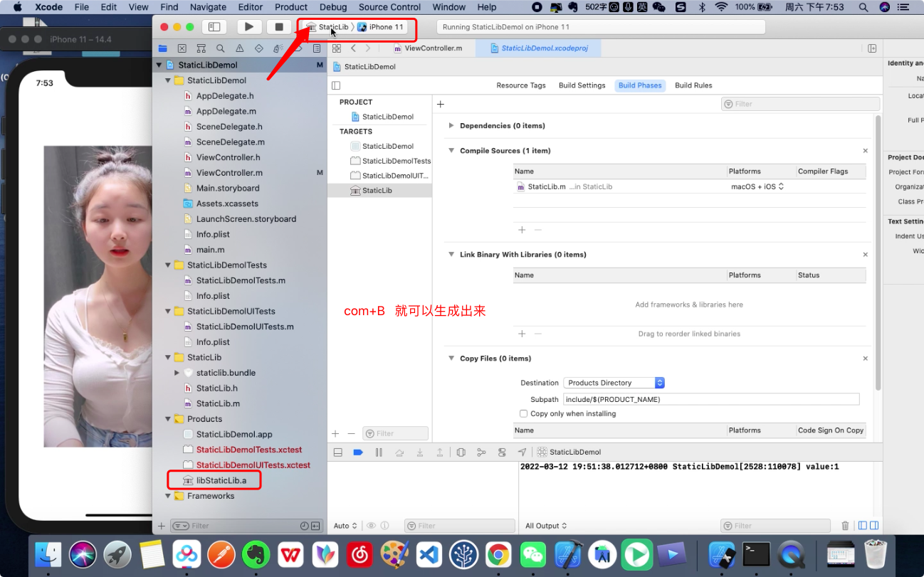The height and width of the screenshot is (577, 924).
Task: Toggle Copy only when installing checkbox
Action: 524,413
